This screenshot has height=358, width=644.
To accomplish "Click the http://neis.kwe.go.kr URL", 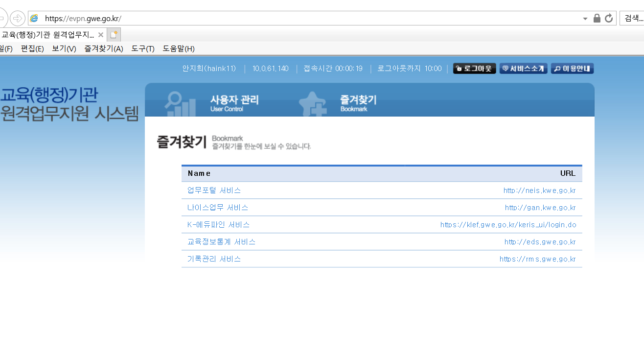I will (x=540, y=191).
